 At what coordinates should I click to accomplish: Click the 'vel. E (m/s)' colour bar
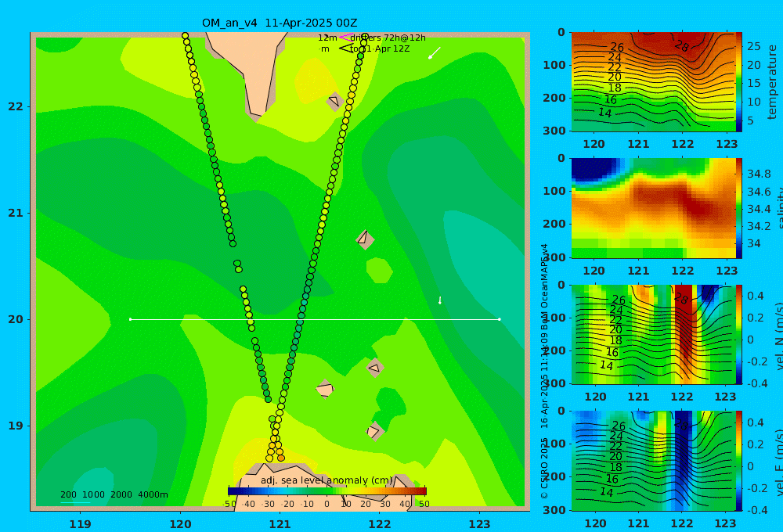(738, 461)
